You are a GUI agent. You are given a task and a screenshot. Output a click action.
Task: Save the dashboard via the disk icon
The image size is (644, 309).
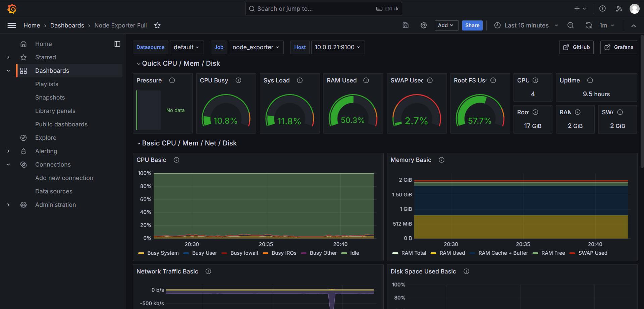(x=406, y=25)
